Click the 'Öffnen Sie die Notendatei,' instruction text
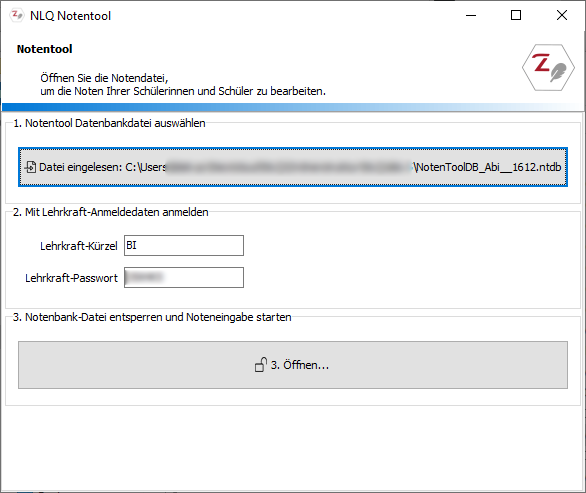 click(x=104, y=78)
